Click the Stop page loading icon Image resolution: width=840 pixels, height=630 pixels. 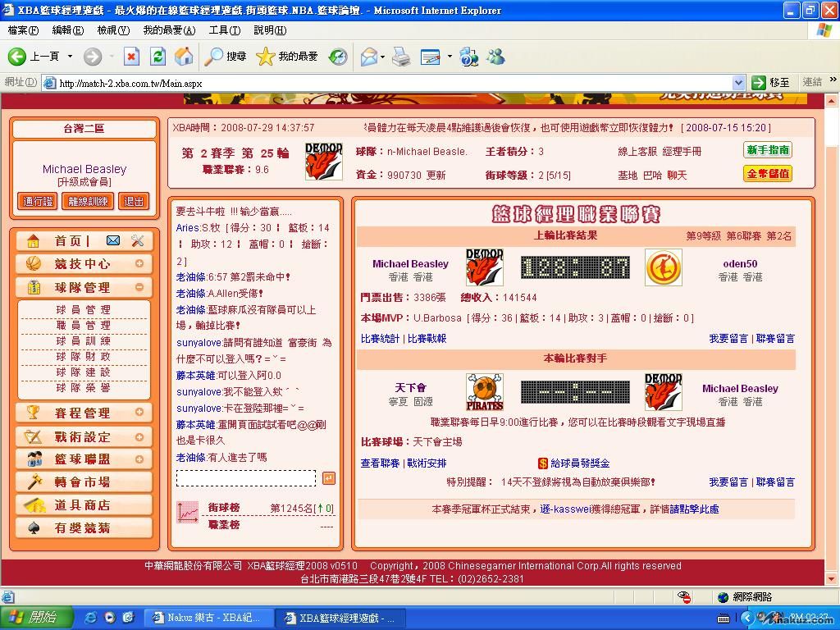click(131, 57)
